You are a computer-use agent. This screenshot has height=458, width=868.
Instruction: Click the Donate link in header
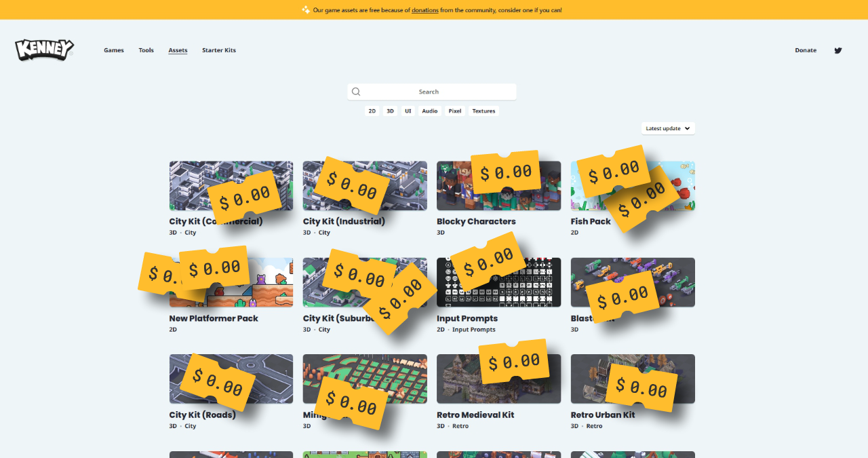(x=806, y=50)
